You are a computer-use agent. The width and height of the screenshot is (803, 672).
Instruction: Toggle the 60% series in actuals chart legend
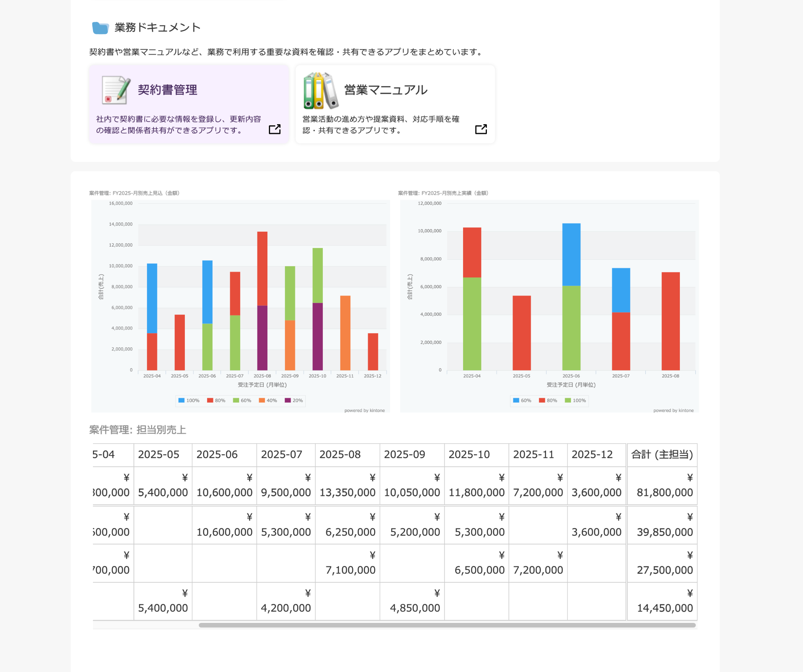(522, 400)
